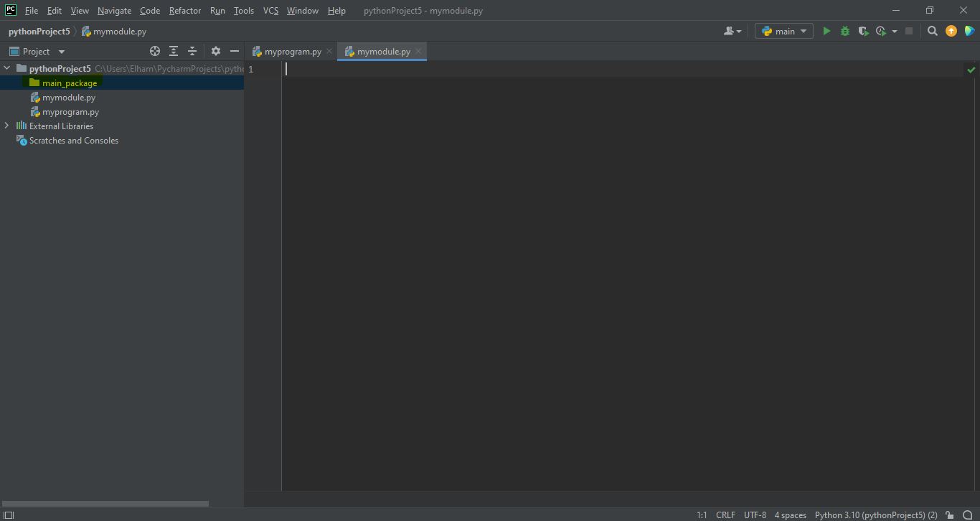The height and width of the screenshot is (521, 980).
Task: Open the Refactor menu
Action: (x=184, y=10)
